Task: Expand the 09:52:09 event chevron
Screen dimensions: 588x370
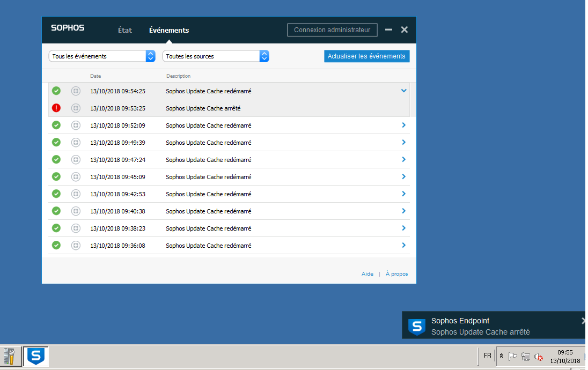Action: pyautogui.click(x=404, y=125)
